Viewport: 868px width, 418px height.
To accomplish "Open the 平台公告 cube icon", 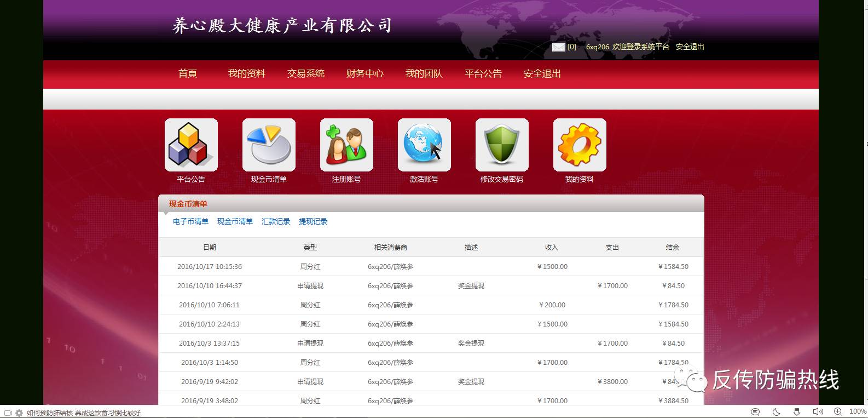I will [191, 145].
